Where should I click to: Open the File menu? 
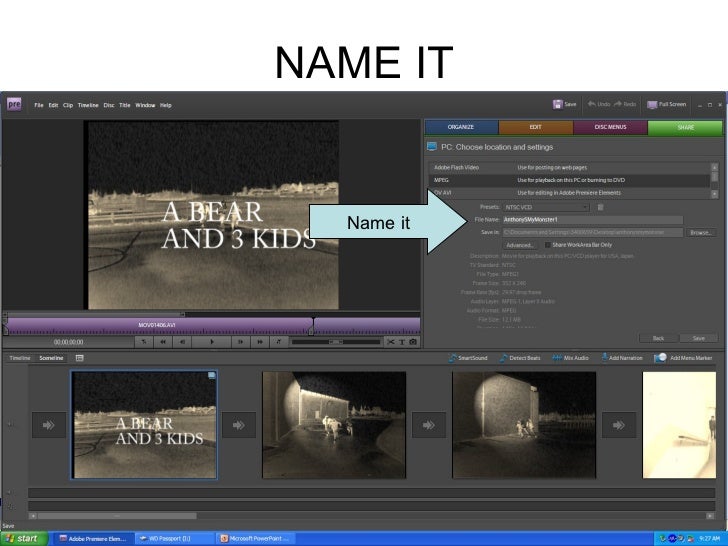pyautogui.click(x=39, y=105)
